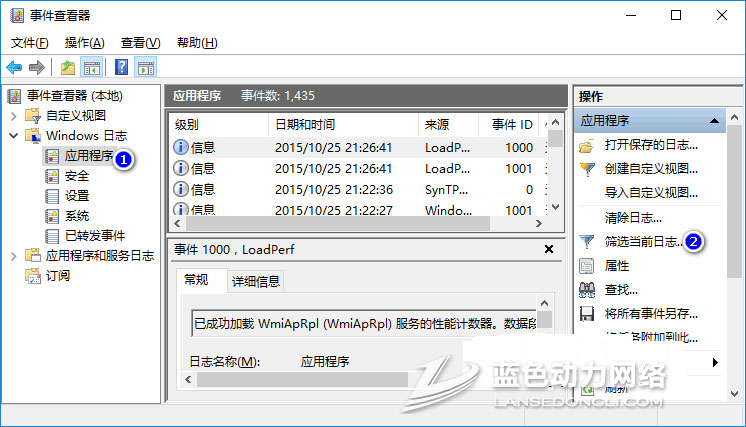Screen dimensions: 746x427
Task: Expand the 自定义视图 tree node
Action: [x=14, y=115]
